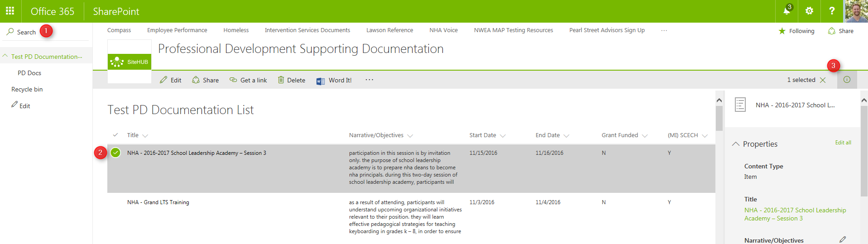Open Pearl Street Advisors Sign Up link

607,30
